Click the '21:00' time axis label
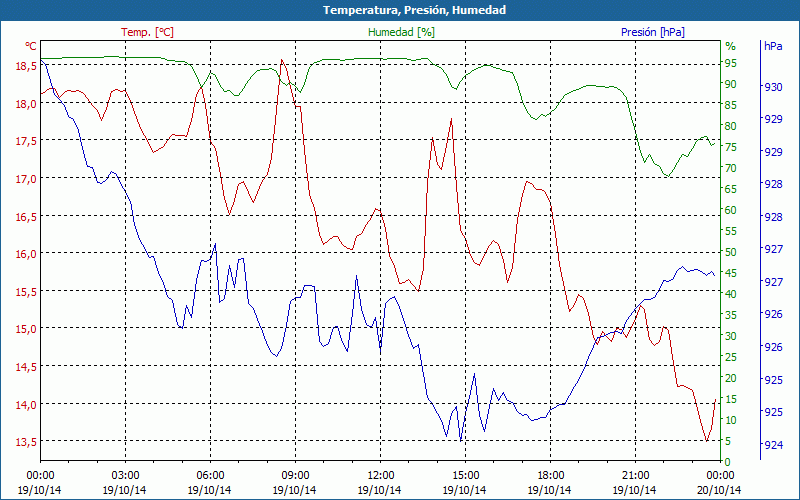The height and width of the screenshot is (500, 800). (x=635, y=476)
